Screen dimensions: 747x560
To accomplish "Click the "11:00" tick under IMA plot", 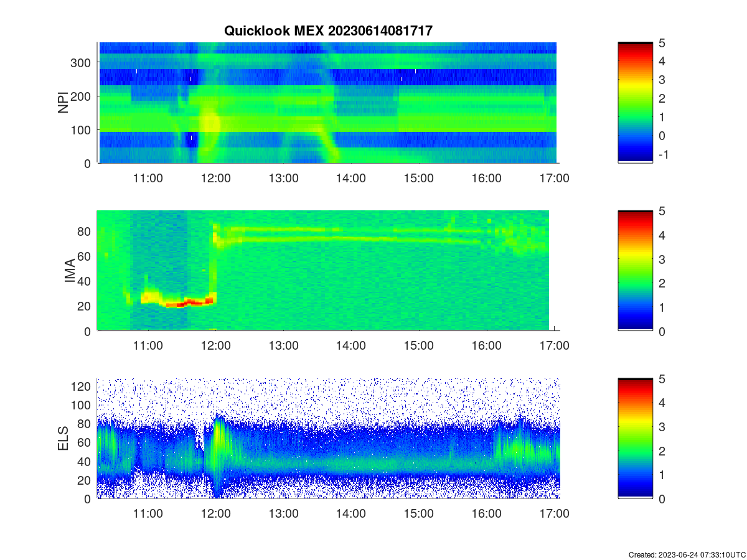I will click(x=148, y=346).
